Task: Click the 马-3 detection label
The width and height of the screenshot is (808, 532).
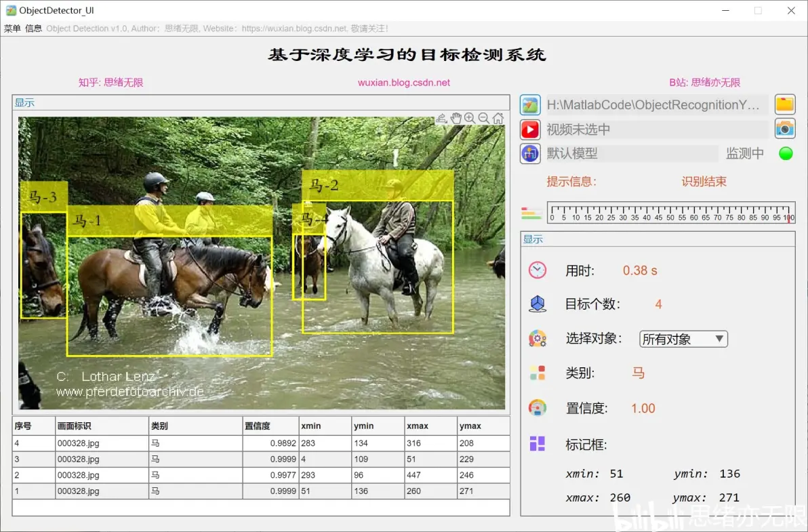Action: [44, 197]
